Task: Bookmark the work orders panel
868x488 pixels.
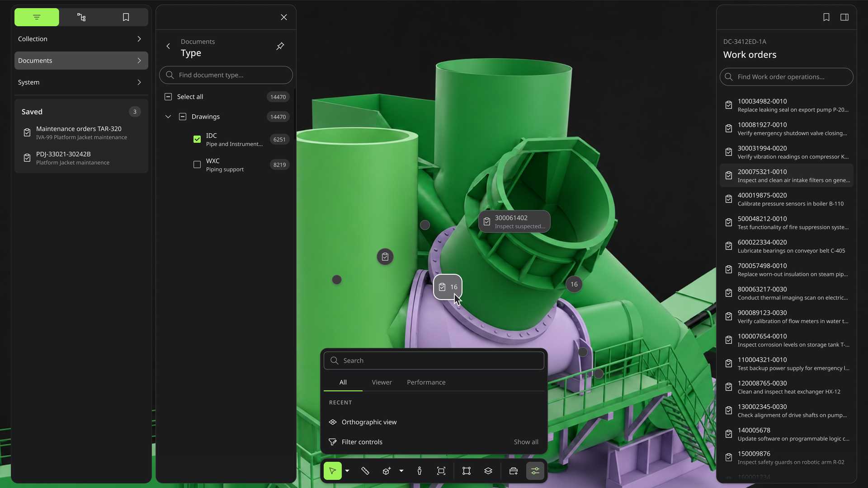Action: coord(826,17)
